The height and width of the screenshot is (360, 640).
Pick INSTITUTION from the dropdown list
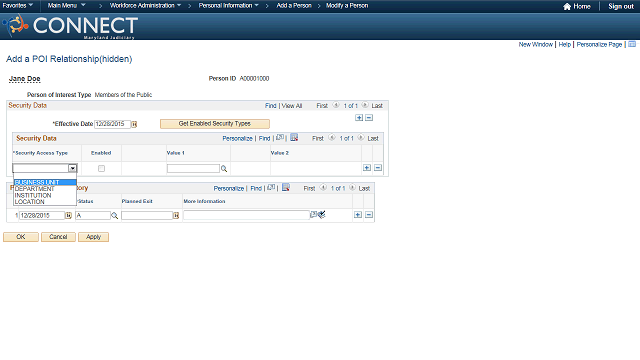point(45,196)
